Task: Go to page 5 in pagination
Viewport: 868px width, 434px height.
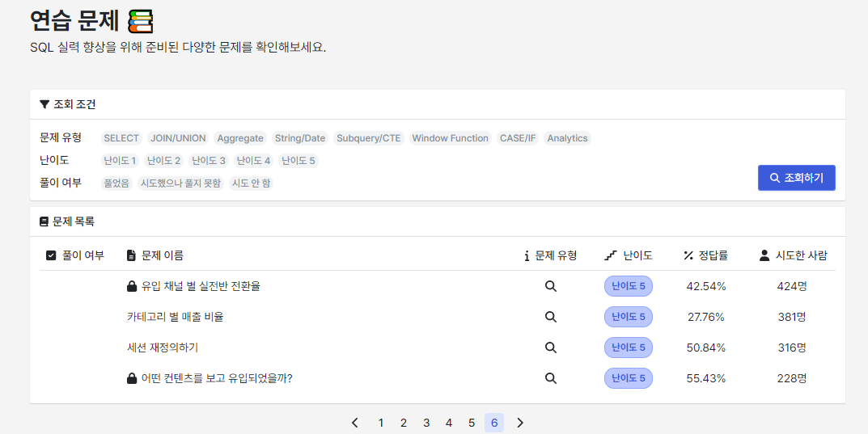Action: (472, 423)
